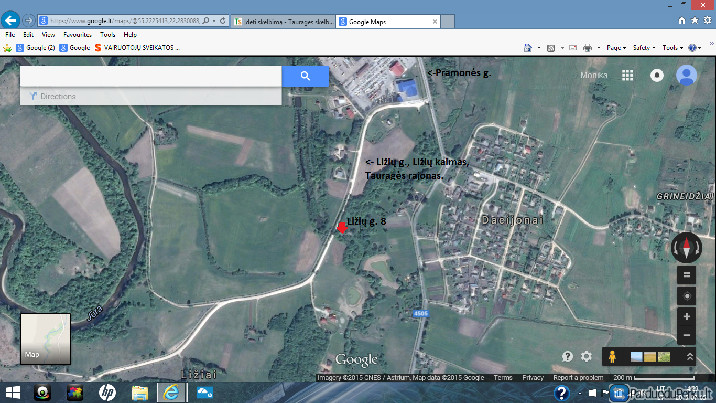The width and height of the screenshot is (716, 403).
Task: Click the Home icon in the window corner
Action: [682, 21]
